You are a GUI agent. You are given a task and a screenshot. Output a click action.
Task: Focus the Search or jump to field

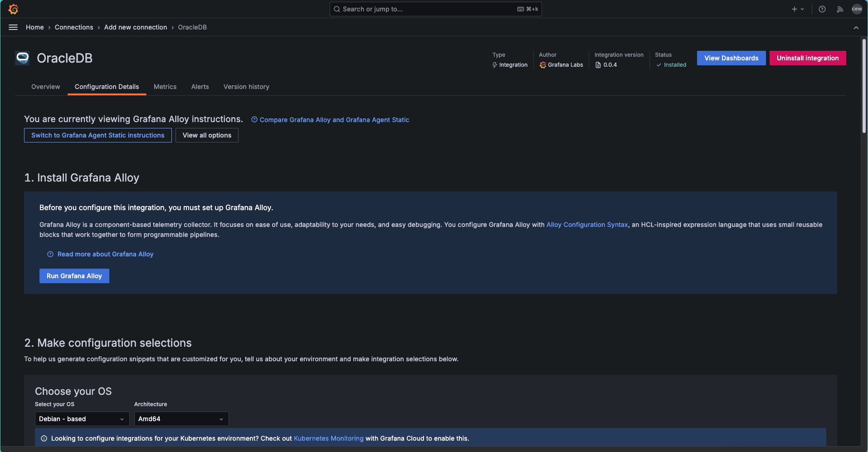coord(426,9)
